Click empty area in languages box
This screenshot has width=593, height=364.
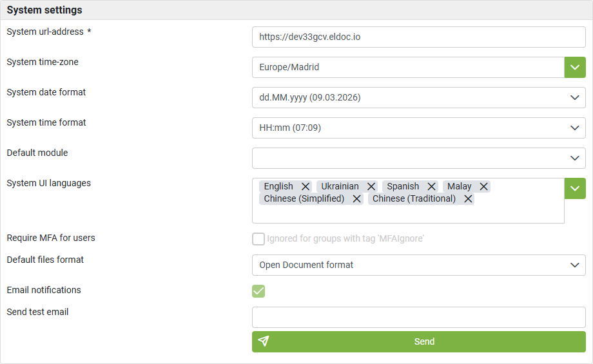[x=408, y=214]
